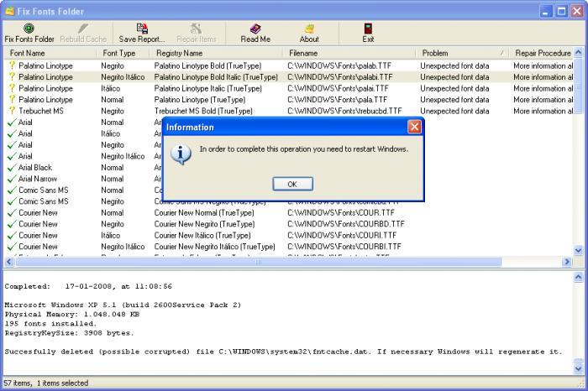Viewport: 588px width, 391px height.
Task: Click the horizontal scrollbar thumb of the font list
Action: tap(258, 262)
